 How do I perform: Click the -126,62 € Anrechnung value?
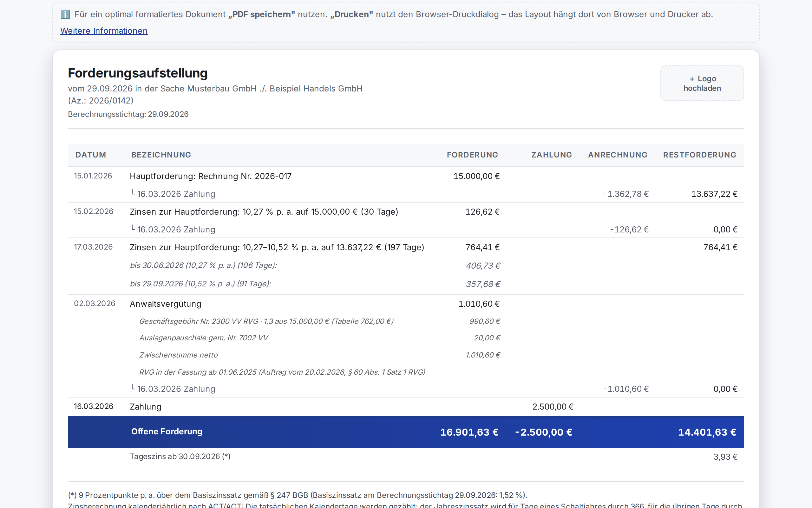[x=629, y=230]
